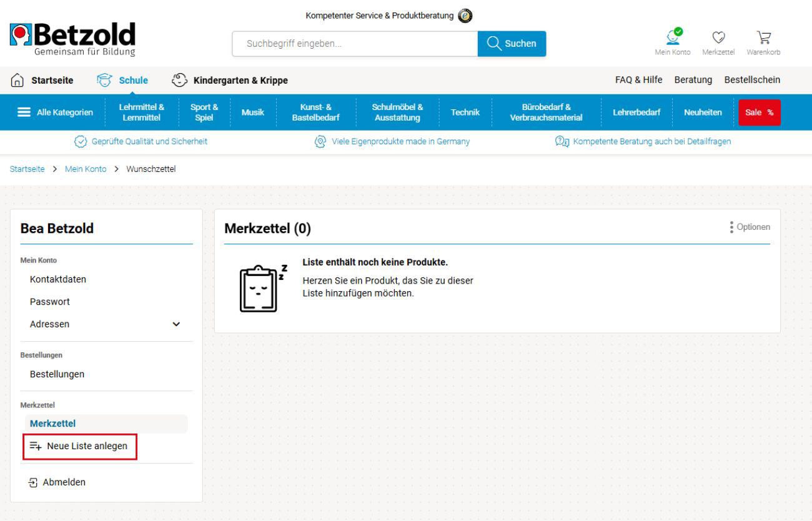Switch to the Schule tab text
This screenshot has width=812, height=521.
click(x=134, y=80)
